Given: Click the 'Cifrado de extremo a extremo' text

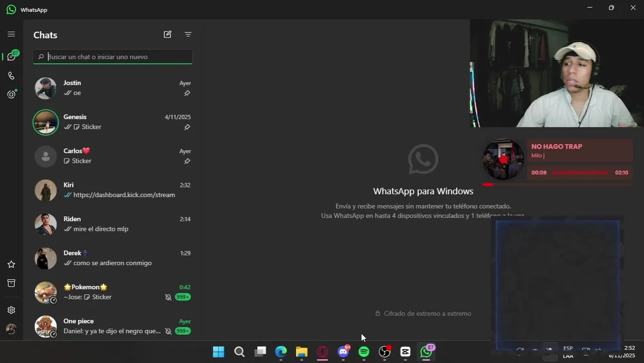Looking at the screenshot, I should click(x=427, y=314).
